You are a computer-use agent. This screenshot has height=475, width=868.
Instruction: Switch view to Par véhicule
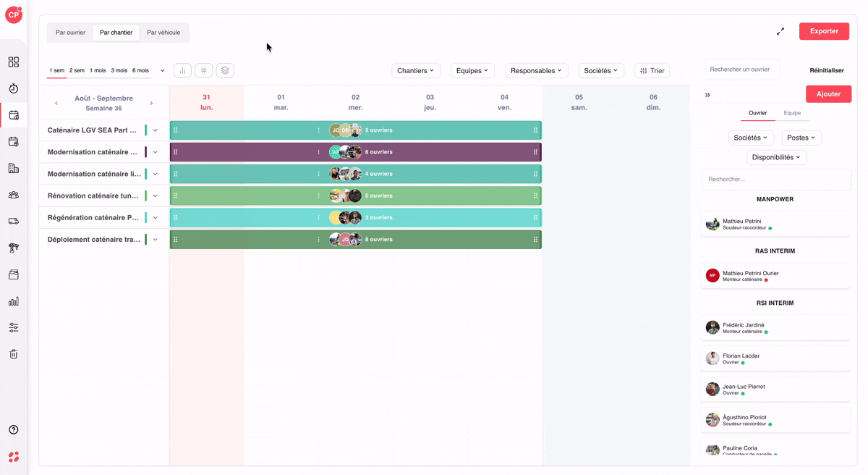pyautogui.click(x=163, y=33)
